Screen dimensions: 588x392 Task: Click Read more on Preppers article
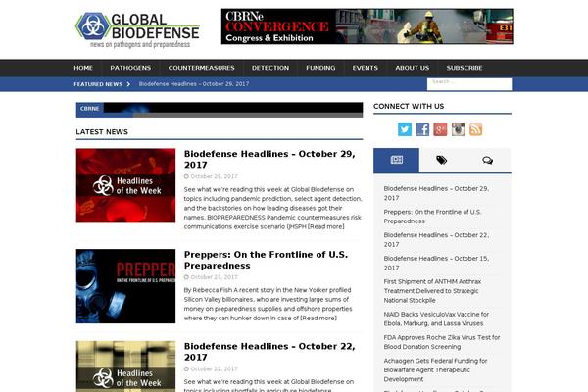click(x=318, y=318)
